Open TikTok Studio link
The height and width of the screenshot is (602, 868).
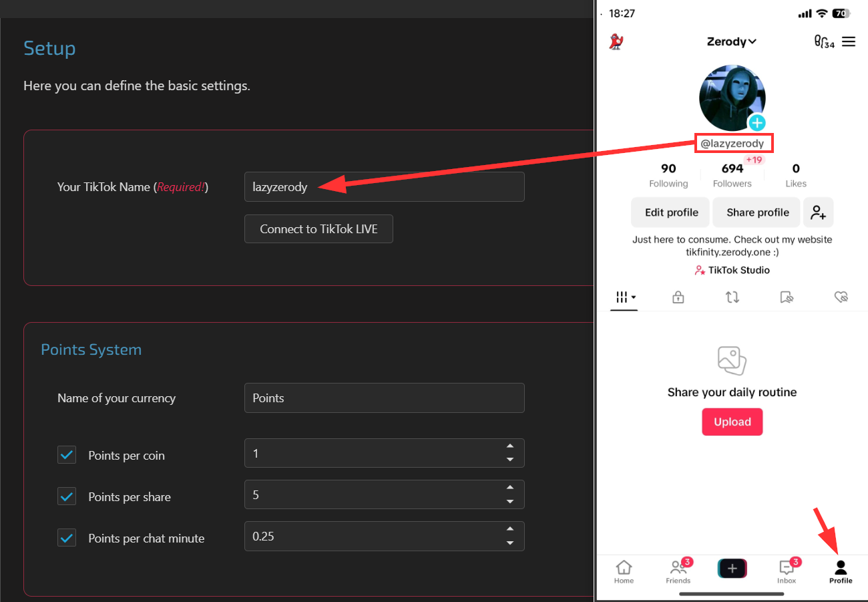pyautogui.click(x=732, y=270)
